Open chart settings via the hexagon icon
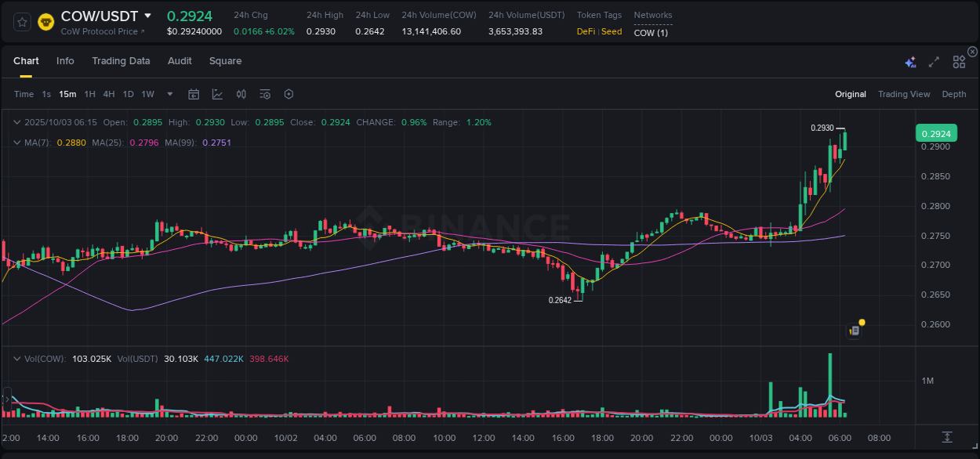Screen dimensions: 980x459 tap(289, 93)
